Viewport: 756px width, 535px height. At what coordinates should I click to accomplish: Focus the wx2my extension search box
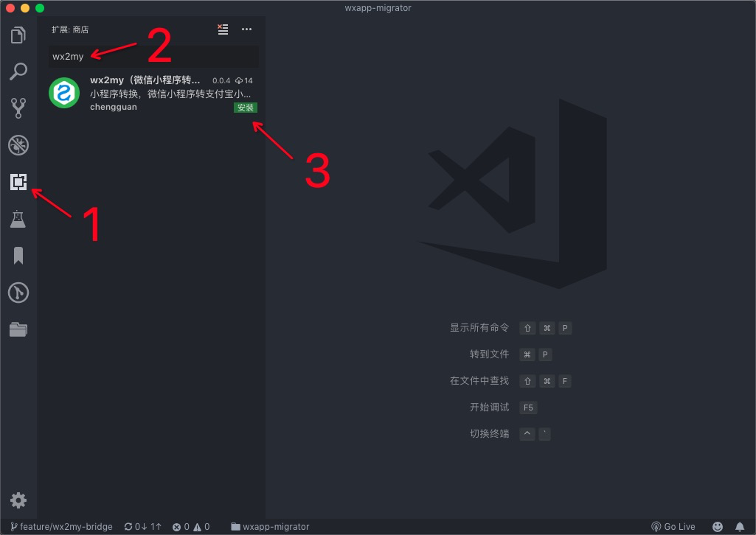coord(153,56)
